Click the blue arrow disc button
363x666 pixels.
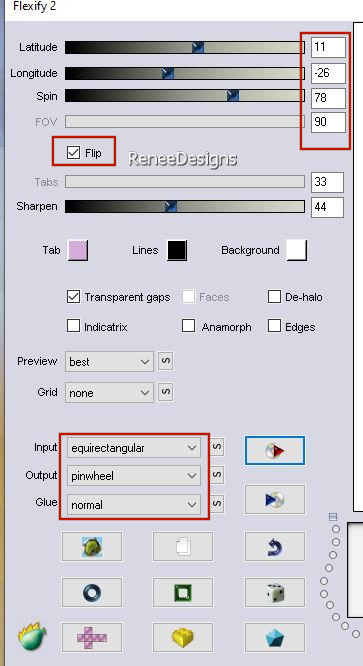tap(275, 500)
